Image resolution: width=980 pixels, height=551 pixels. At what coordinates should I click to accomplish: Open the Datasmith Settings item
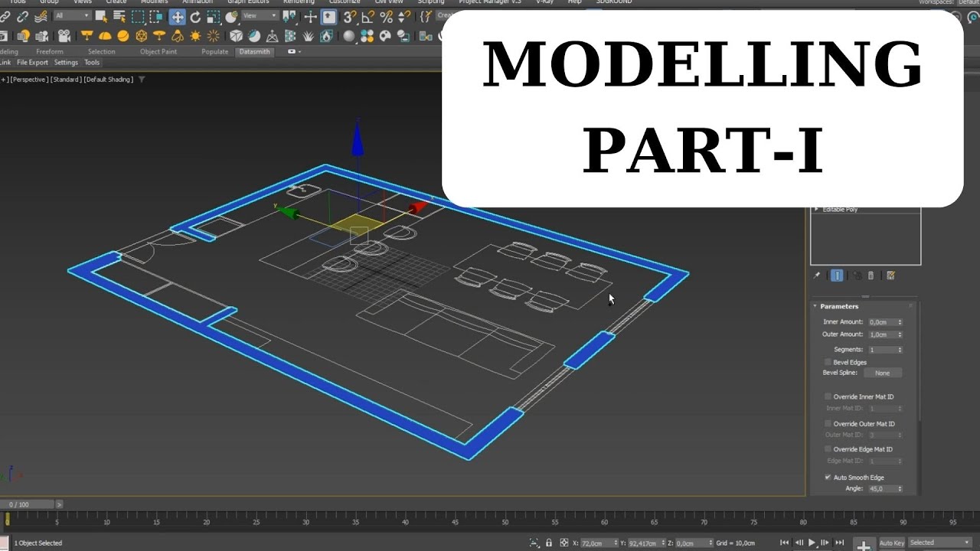point(66,63)
